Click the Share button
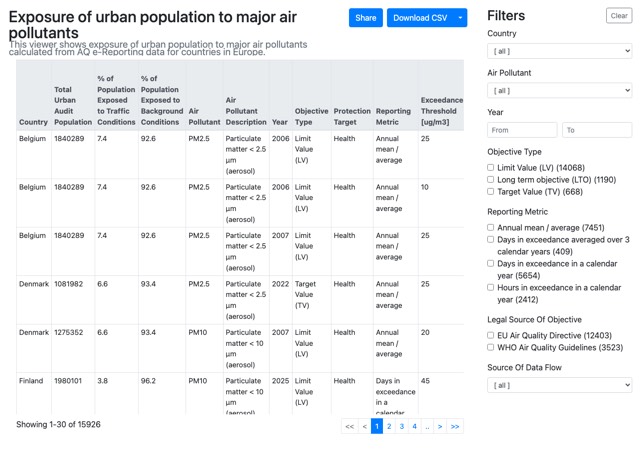Image resolution: width=640 pixels, height=450 pixels. click(365, 18)
